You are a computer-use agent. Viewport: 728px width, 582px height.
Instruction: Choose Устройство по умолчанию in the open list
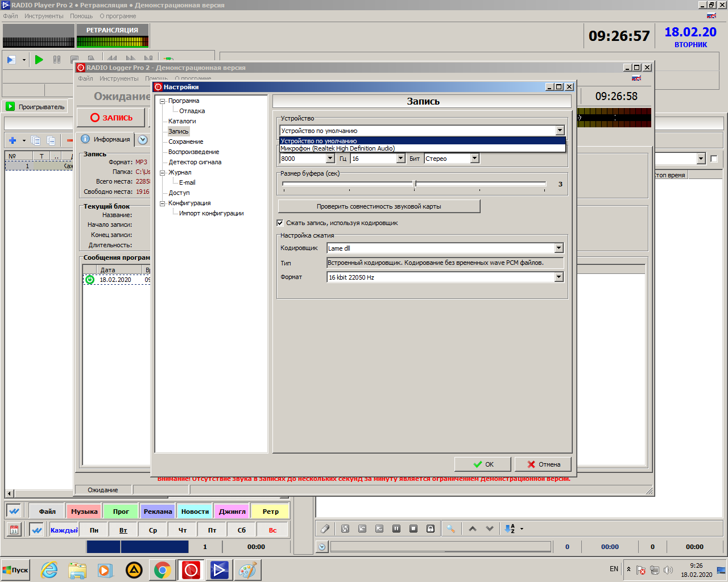click(423, 141)
